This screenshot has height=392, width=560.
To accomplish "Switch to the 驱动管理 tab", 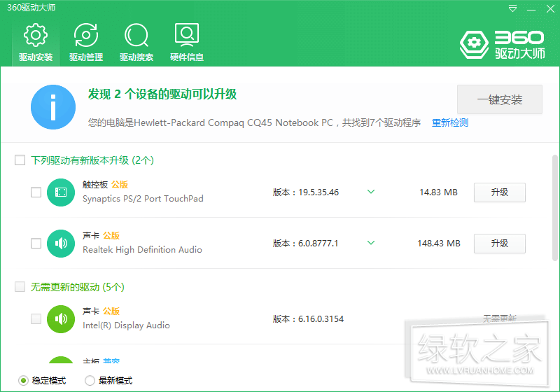I will pos(86,42).
